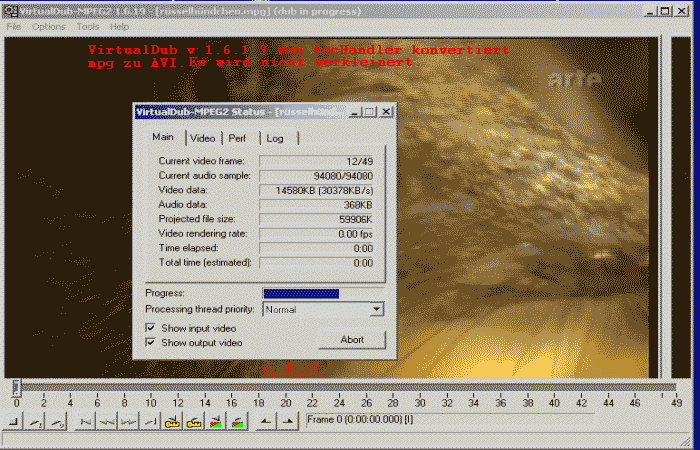Step back one frame
Screen dimensions: 700x450
[x=106, y=422]
